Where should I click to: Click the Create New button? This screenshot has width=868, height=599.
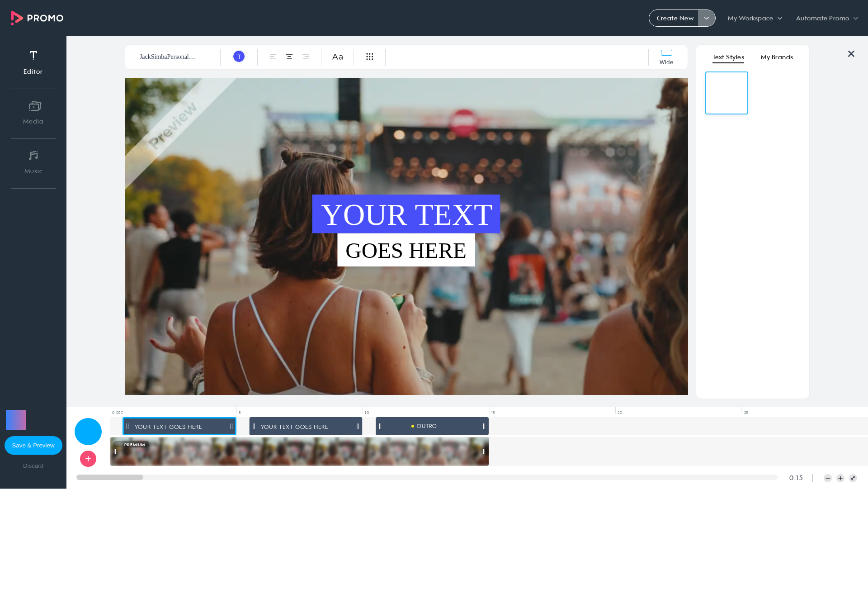click(674, 18)
